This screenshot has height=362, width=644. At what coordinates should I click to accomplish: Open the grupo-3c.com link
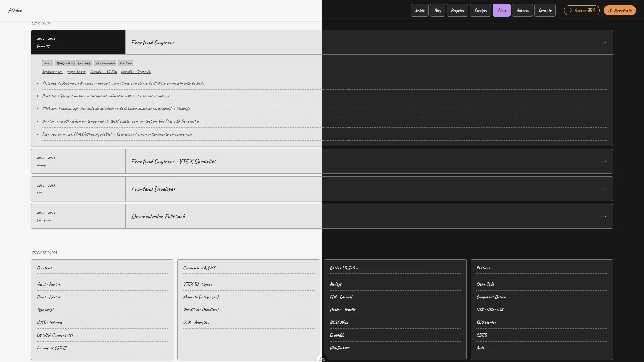76,72
